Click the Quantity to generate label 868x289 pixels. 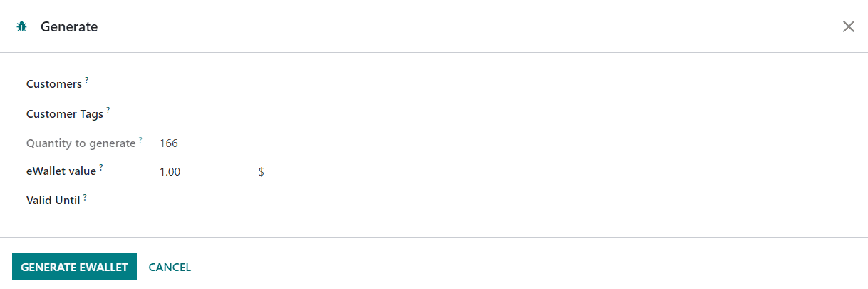tap(81, 143)
